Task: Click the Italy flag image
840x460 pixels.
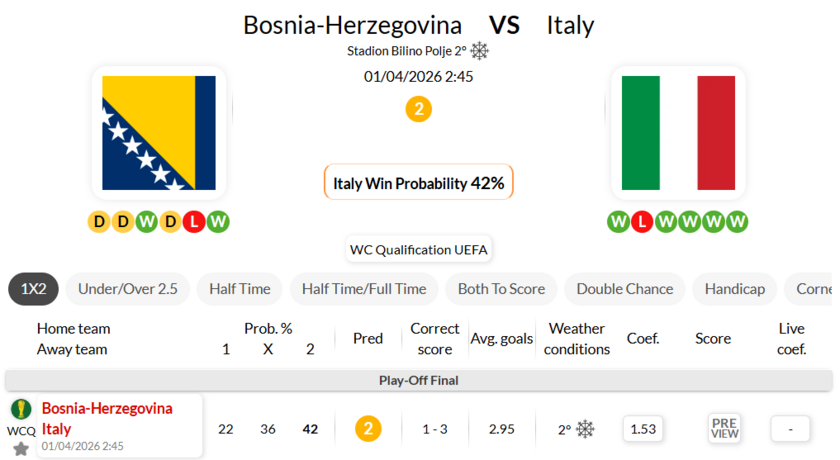Action: (678, 133)
